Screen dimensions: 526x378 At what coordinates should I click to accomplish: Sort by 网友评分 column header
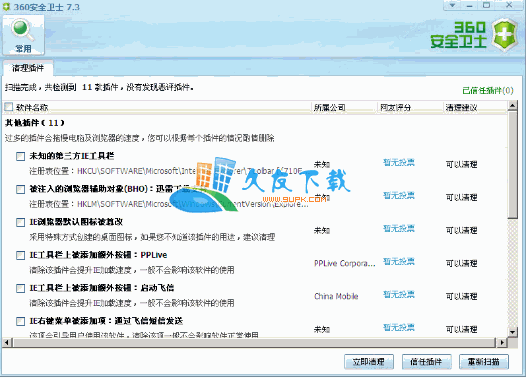tap(410, 107)
